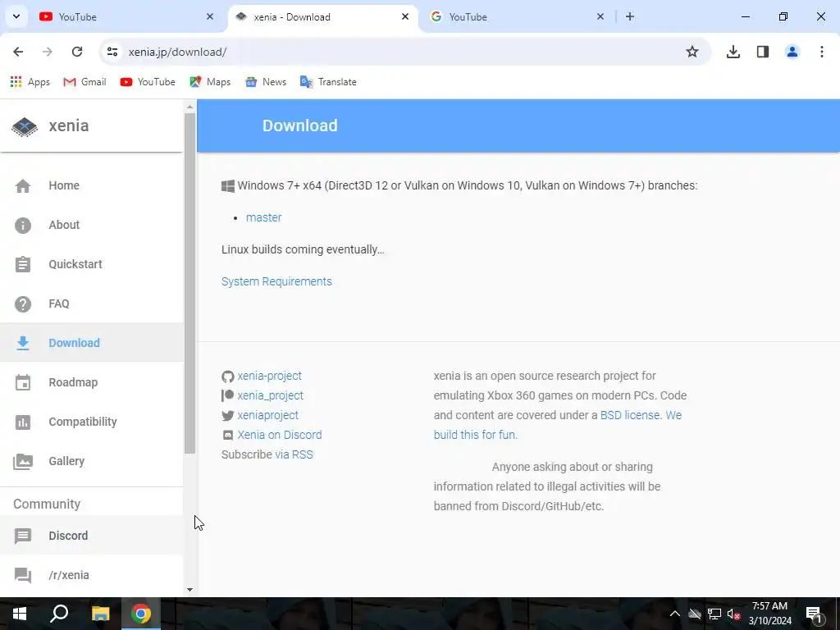This screenshot has height=630, width=840.
Task: Close the first YouTube tab
Action: [210, 16]
